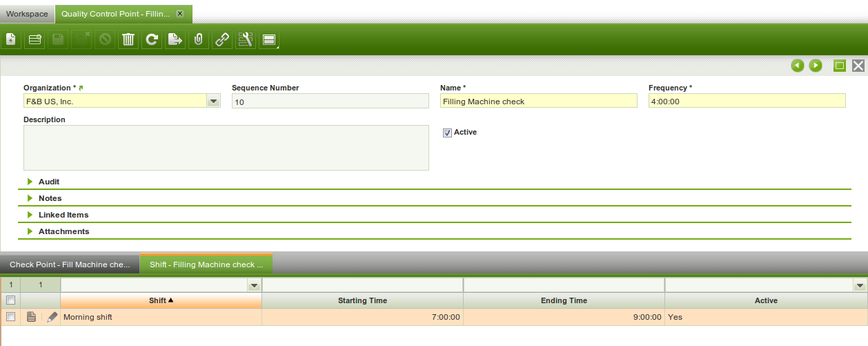Tick the select-all checkbox in grid header

[x=10, y=300]
